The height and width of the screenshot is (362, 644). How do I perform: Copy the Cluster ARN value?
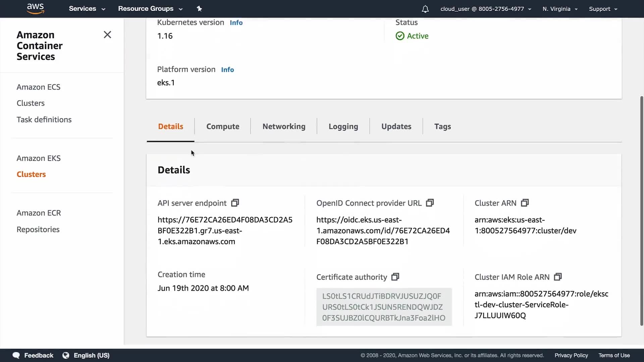(x=525, y=203)
